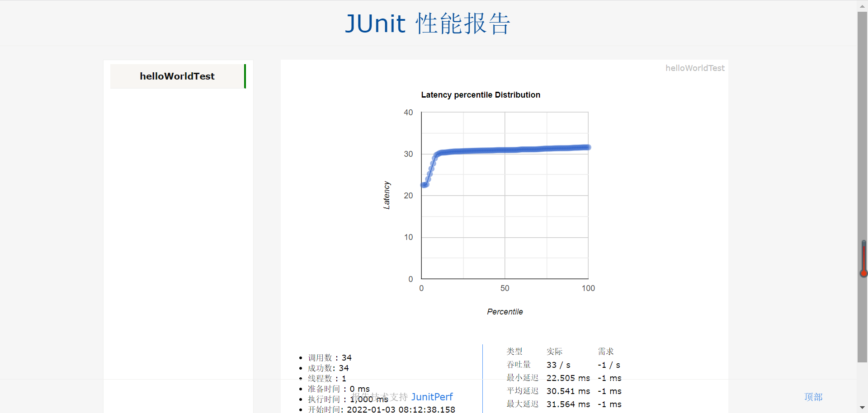868x413 pixels.
Task: Click the JUnit 性能报告 page title
Action: (428, 23)
